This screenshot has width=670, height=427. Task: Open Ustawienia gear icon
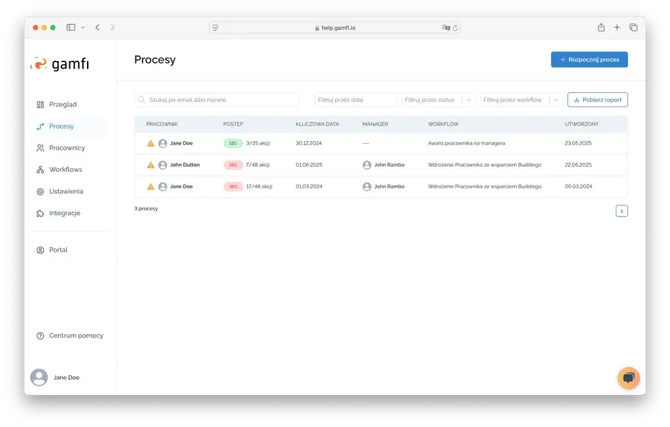tap(40, 191)
